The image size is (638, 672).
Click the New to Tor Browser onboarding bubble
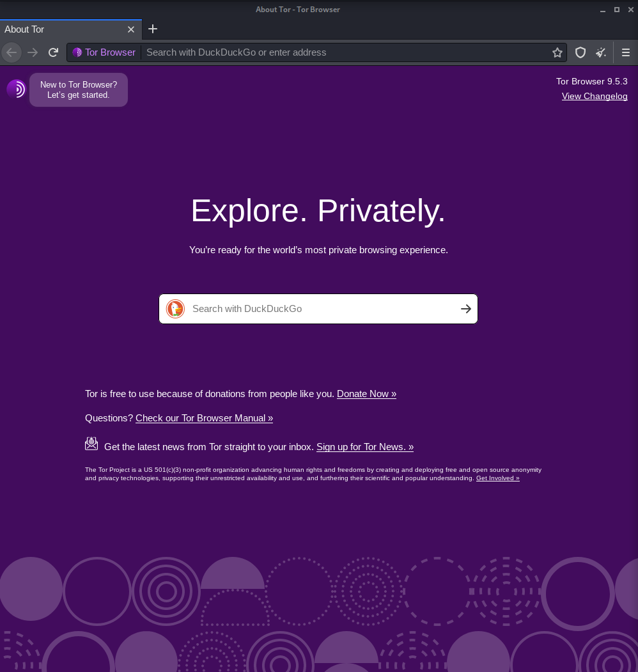pos(79,90)
